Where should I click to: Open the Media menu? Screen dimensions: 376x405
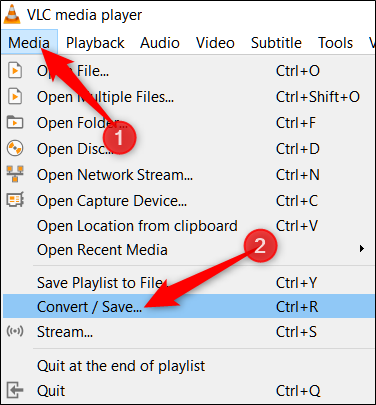click(x=29, y=43)
